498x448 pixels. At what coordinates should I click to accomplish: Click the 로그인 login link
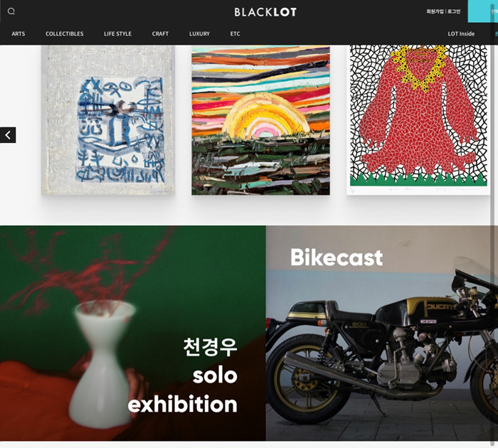pos(454,11)
